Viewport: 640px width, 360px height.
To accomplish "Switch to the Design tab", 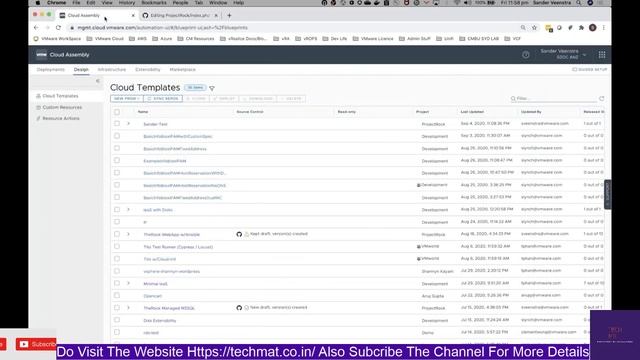I will tap(81, 70).
